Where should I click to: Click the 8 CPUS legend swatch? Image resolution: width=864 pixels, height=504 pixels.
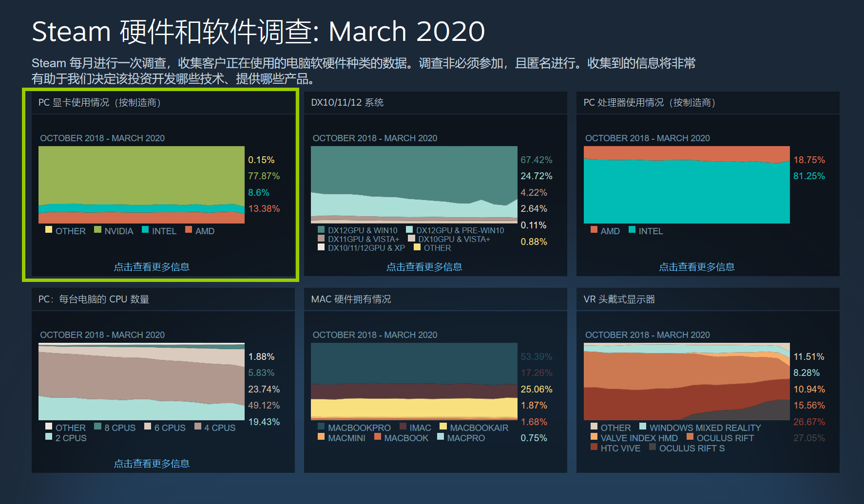[x=97, y=427]
